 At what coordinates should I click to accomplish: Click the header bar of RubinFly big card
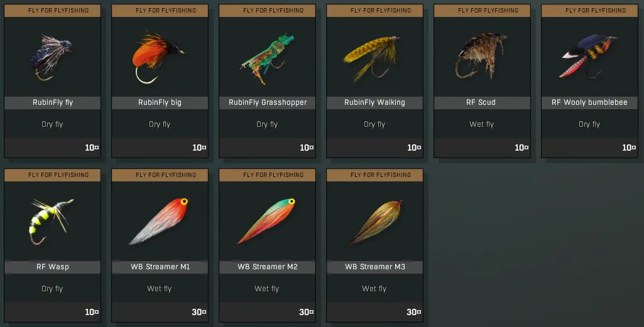click(x=160, y=11)
